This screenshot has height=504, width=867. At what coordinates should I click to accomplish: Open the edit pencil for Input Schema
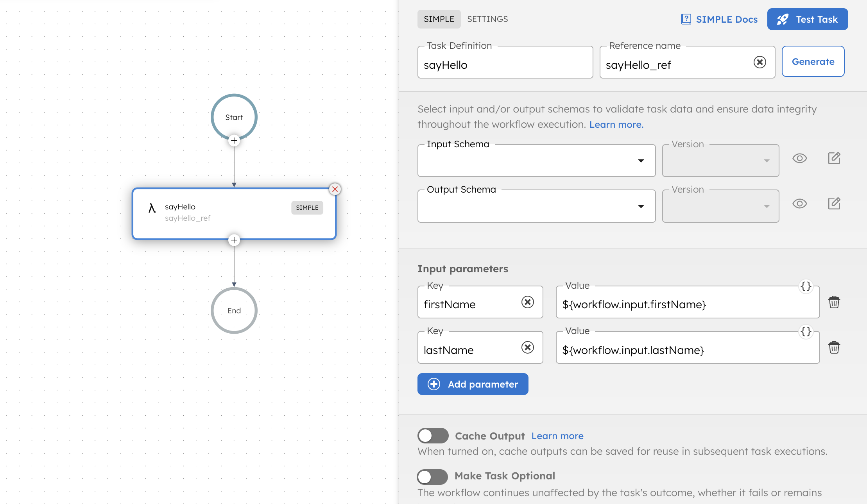834,158
